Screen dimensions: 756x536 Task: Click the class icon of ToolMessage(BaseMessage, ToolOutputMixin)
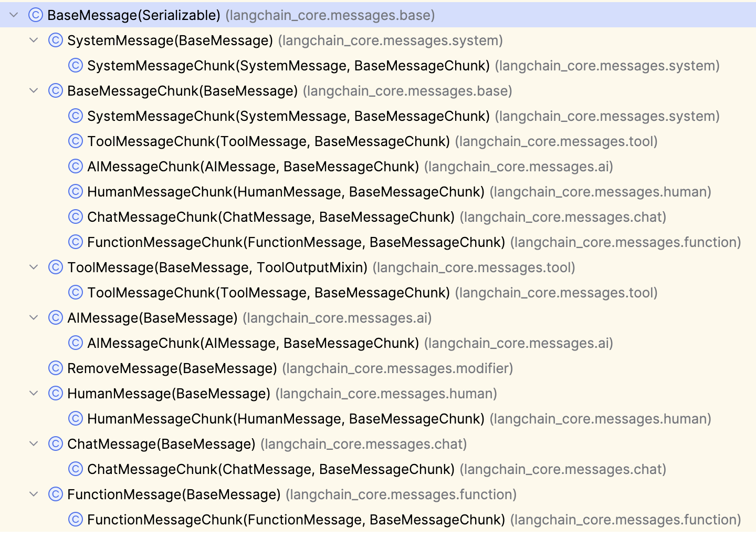[55, 267]
